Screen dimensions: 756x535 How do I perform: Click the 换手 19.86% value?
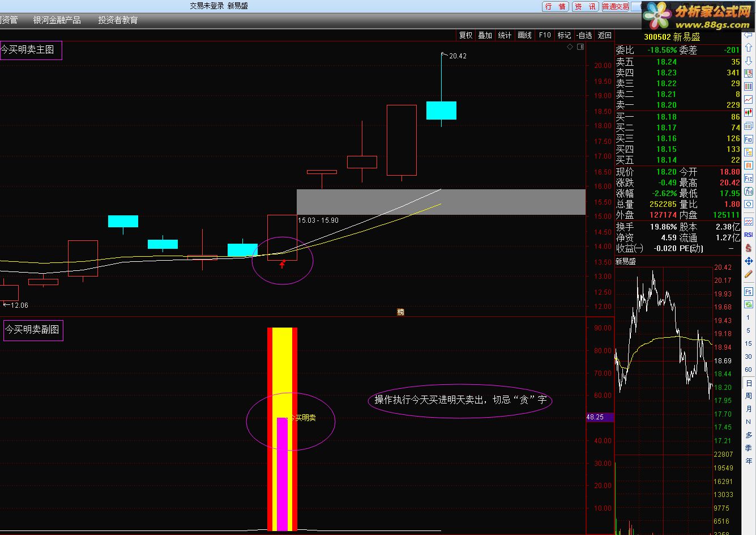(664, 227)
